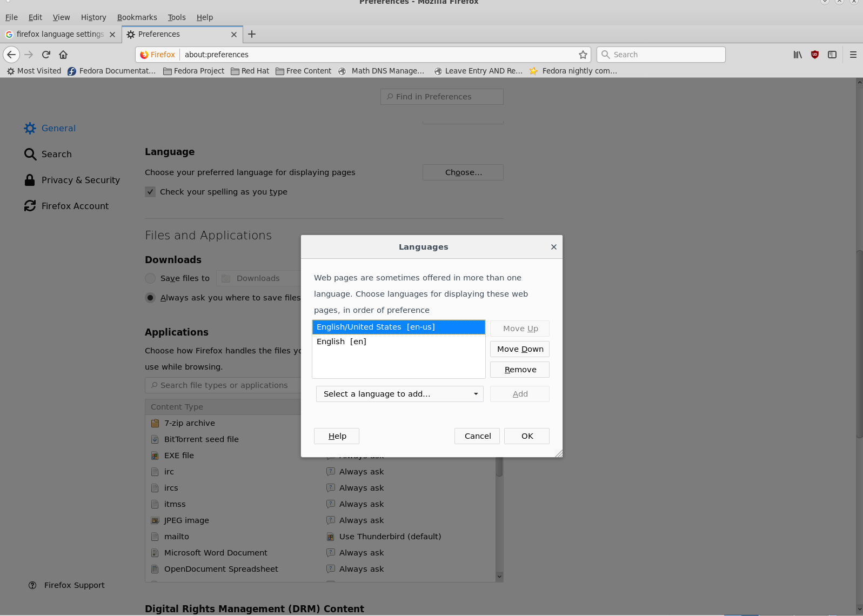Close the firefox language settings tab

112,35
